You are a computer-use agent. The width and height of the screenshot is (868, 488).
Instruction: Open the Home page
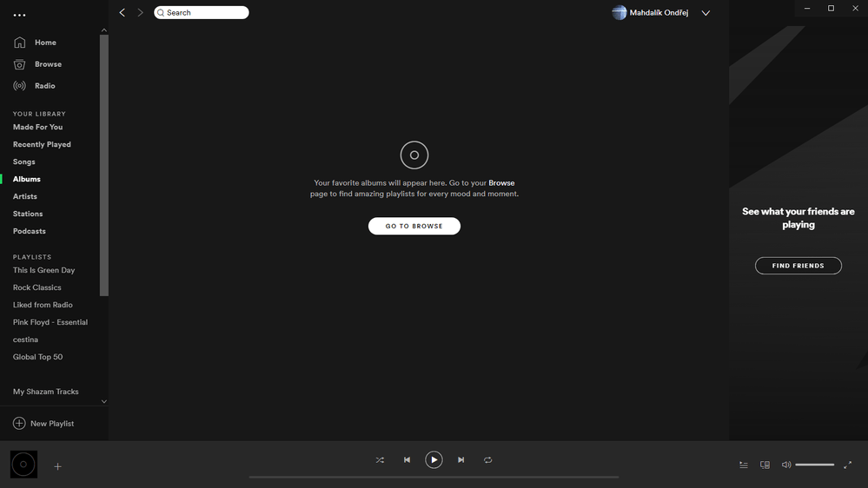click(x=45, y=42)
